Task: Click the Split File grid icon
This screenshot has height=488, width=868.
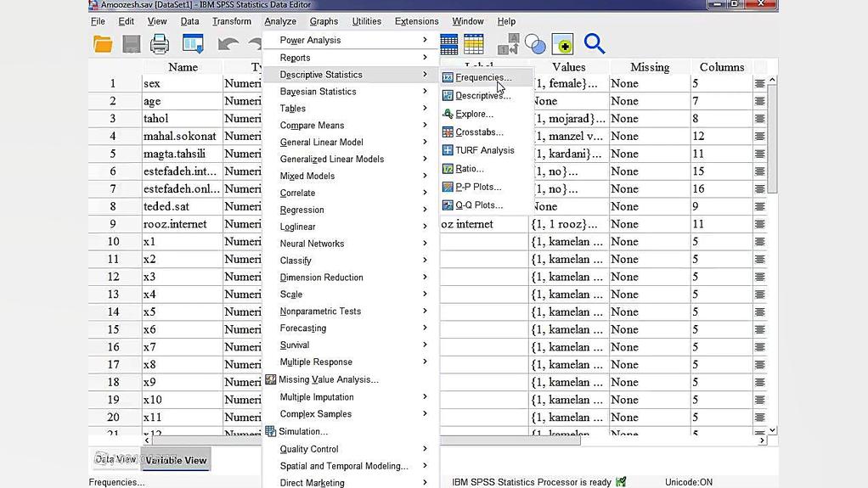Action: pyautogui.click(x=449, y=44)
